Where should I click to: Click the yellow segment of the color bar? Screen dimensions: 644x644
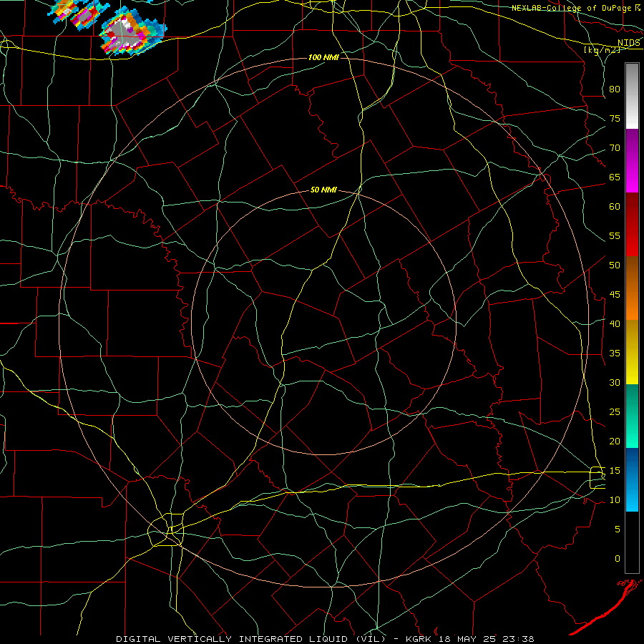[632, 352]
